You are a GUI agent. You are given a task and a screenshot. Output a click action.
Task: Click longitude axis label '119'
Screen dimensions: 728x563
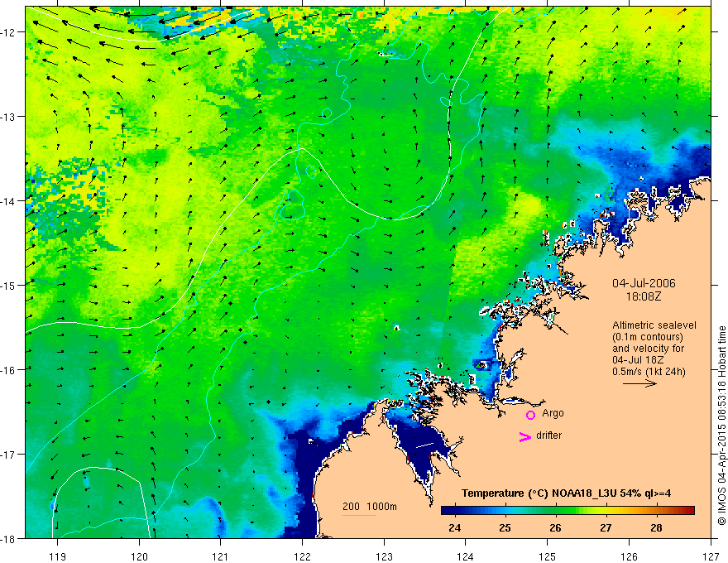click(x=58, y=557)
